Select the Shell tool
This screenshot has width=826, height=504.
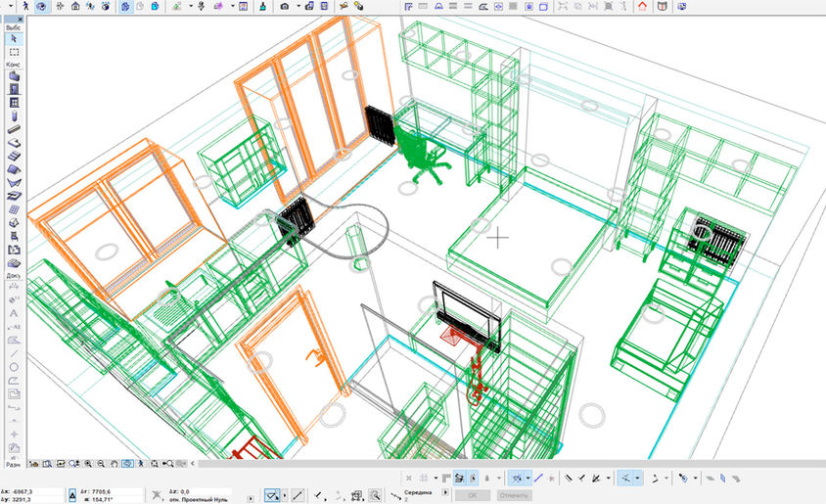(14, 183)
